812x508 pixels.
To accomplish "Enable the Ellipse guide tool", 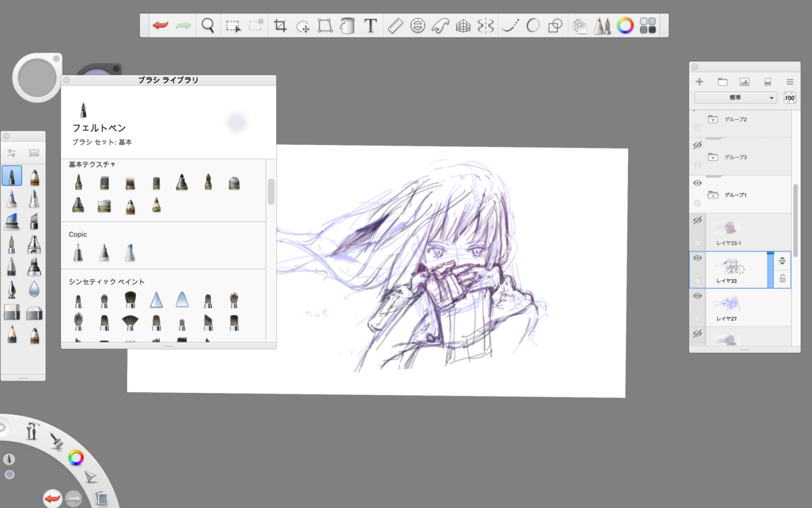I will point(418,26).
